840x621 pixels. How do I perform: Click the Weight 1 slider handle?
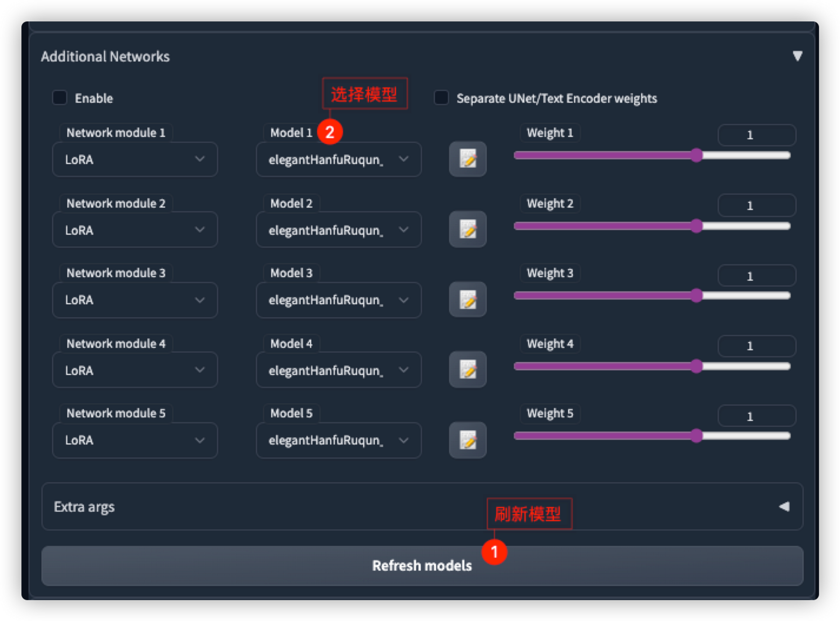[x=696, y=155]
